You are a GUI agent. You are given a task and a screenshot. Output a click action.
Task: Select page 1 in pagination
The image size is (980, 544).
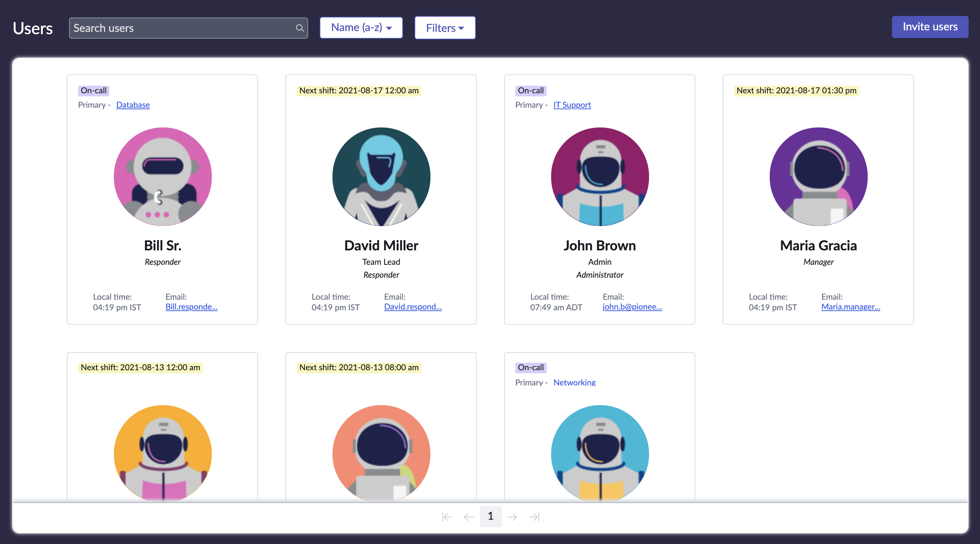point(490,516)
